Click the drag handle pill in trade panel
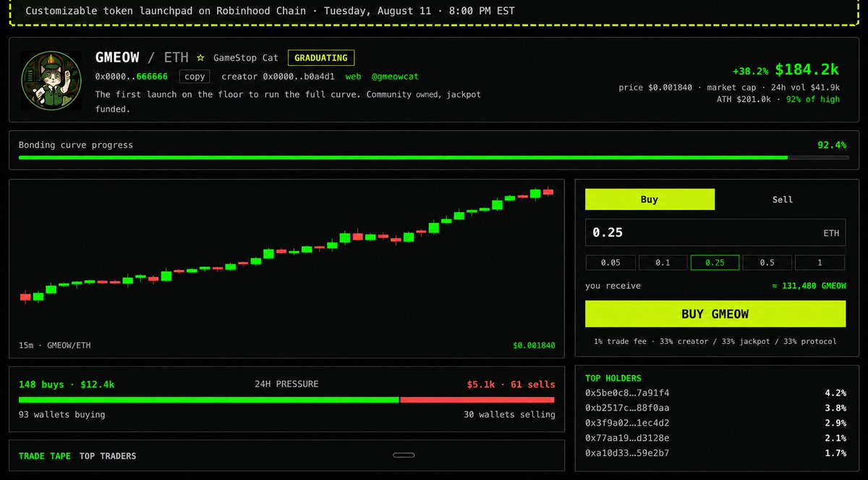 point(404,455)
